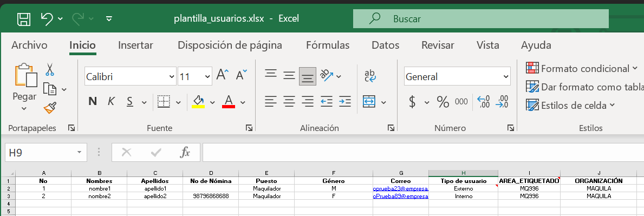Viewport: 644px width, 216px height.
Task: Copy selection with the copy icon
Action: point(50,89)
